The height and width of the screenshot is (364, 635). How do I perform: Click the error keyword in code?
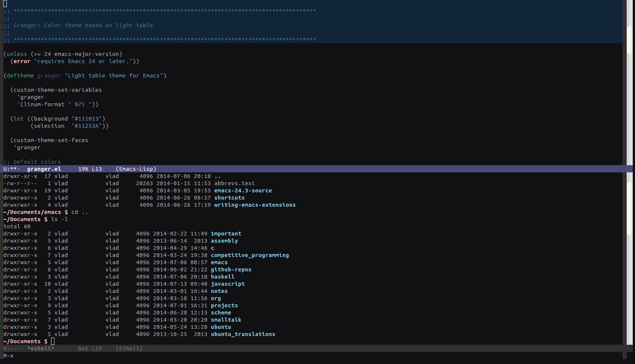pos(22,61)
